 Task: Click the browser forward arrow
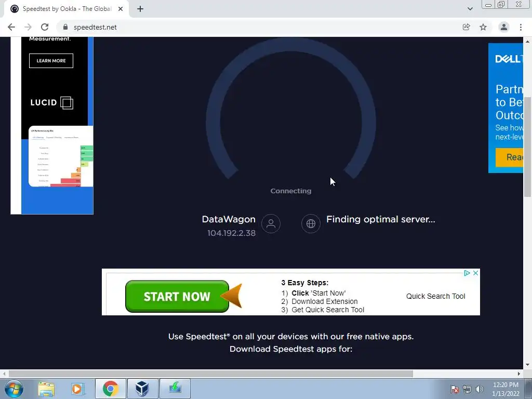(x=28, y=27)
